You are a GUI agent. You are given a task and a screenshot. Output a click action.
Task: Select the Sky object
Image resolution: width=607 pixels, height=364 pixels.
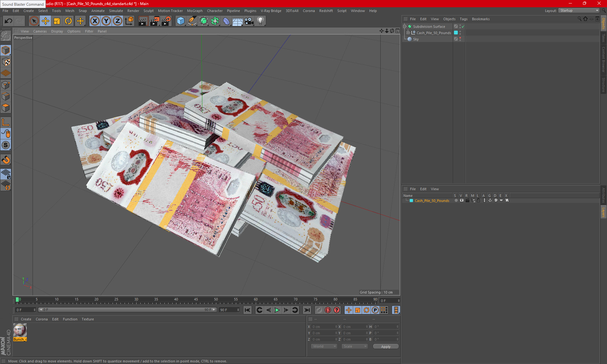point(416,39)
